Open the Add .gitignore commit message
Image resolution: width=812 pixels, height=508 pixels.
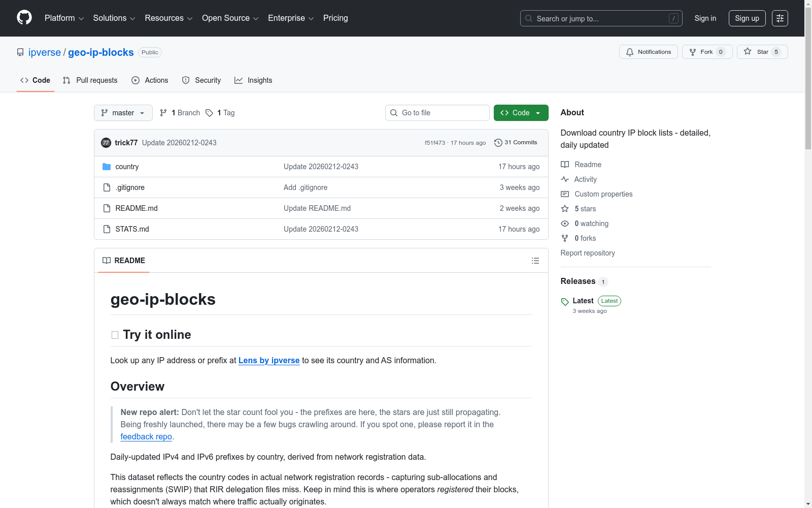click(306, 187)
